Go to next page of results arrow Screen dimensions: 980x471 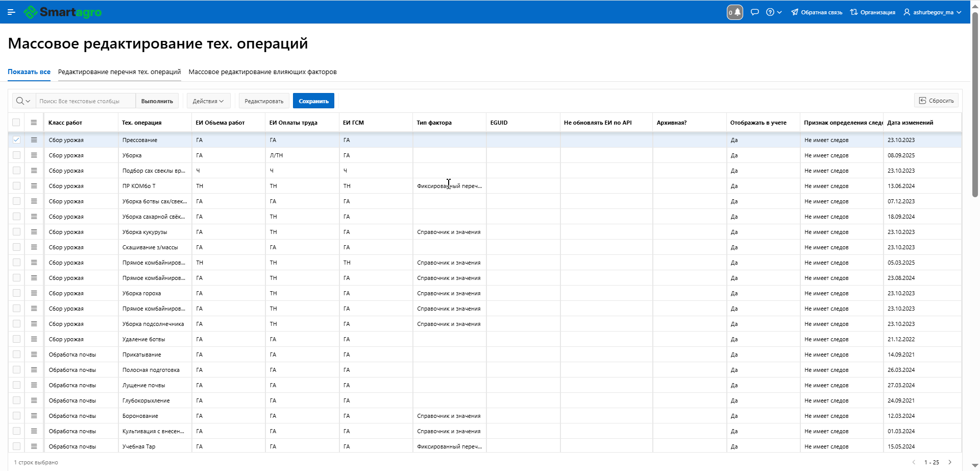click(950, 462)
